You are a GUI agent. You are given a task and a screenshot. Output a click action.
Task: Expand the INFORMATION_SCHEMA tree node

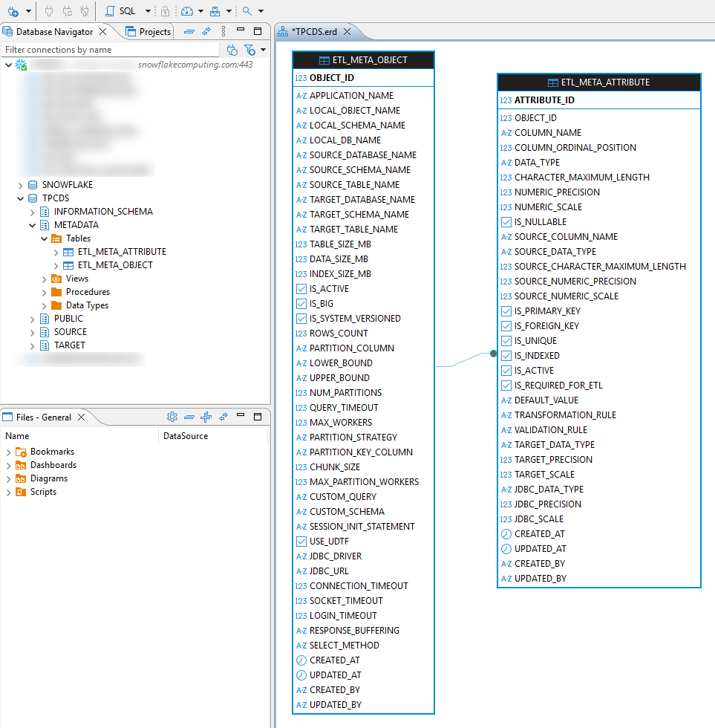33,212
